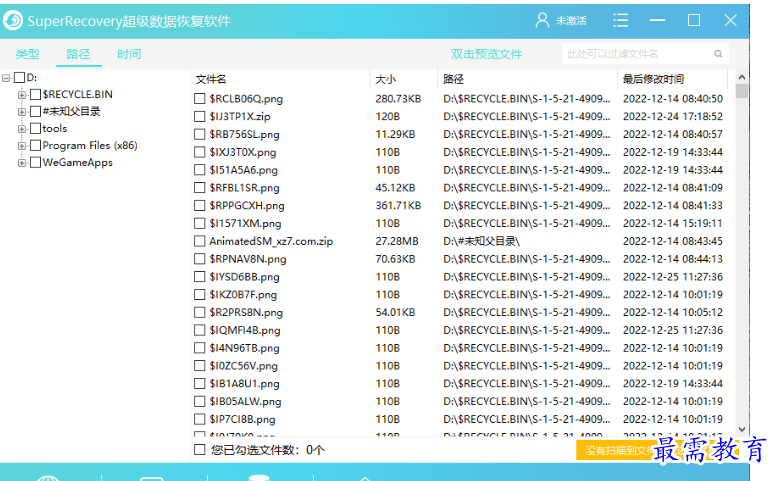Tick checkbox for $RB756SL.png
775x481 pixels.
tap(200, 134)
